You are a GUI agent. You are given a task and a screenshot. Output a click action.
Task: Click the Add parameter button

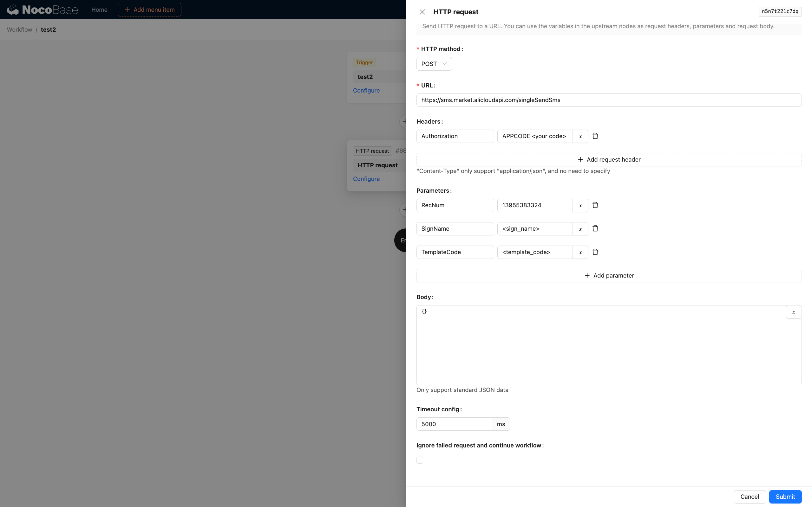(609, 275)
